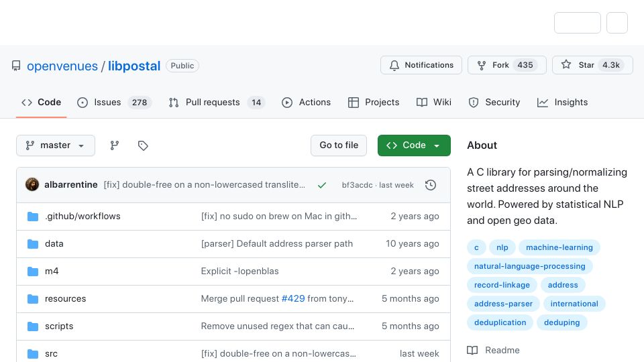Open the fork count 435
Screen dimensions: 644x362
click(x=525, y=65)
